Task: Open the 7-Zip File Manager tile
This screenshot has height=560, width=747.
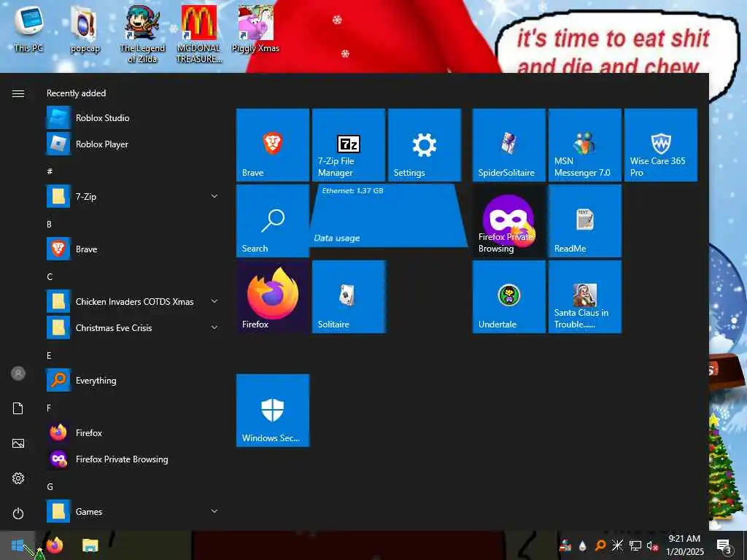Action: coord(348,145)
